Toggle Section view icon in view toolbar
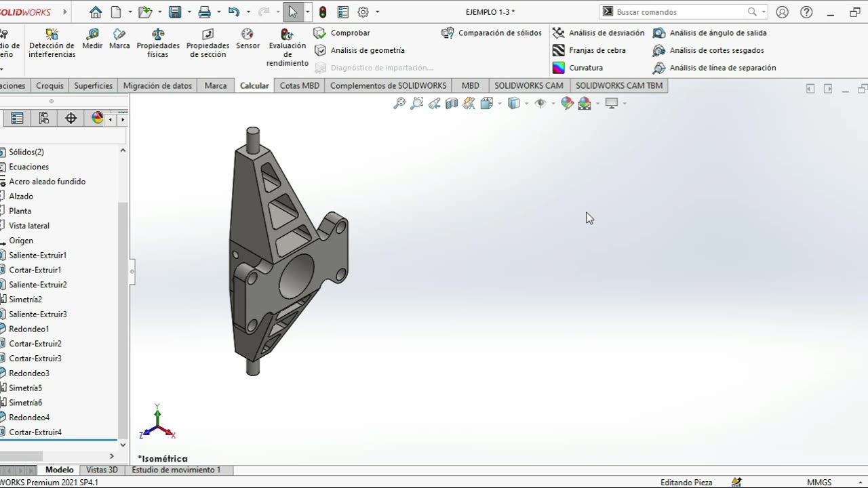 pos(452,103)
